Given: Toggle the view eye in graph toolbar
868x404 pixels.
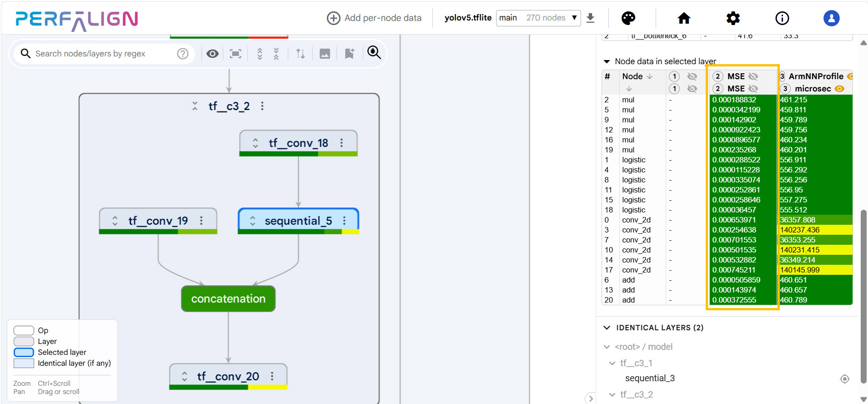Looking at the screenshot, I should (x=212, y=54).
